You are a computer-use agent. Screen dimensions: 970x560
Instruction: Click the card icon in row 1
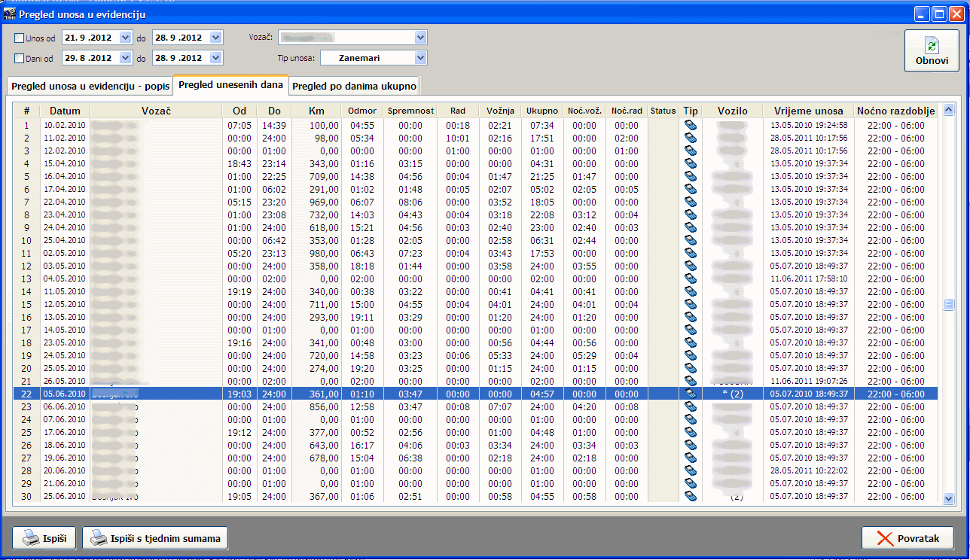point(690,125)
